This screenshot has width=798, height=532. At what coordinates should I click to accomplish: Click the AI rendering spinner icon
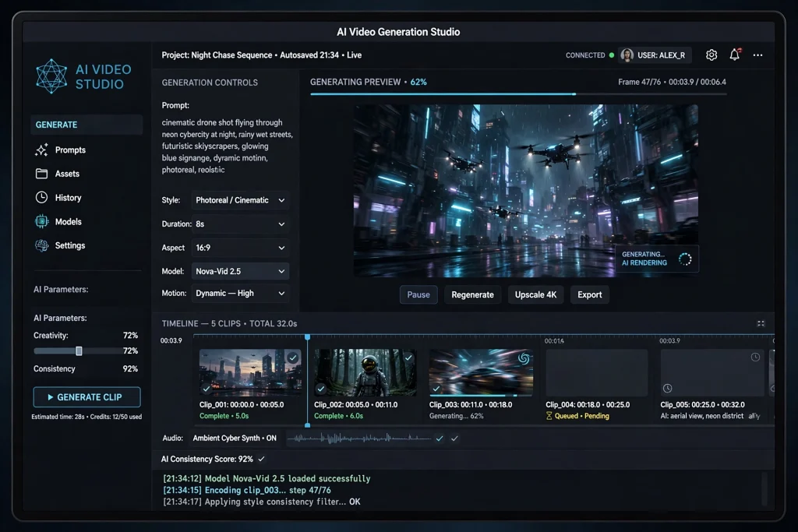pos(685,259)
